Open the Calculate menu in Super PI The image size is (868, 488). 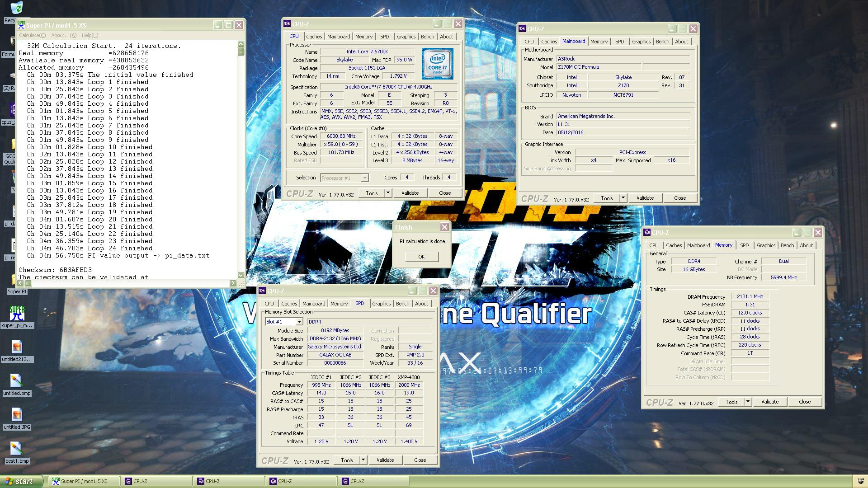[32, 35]
